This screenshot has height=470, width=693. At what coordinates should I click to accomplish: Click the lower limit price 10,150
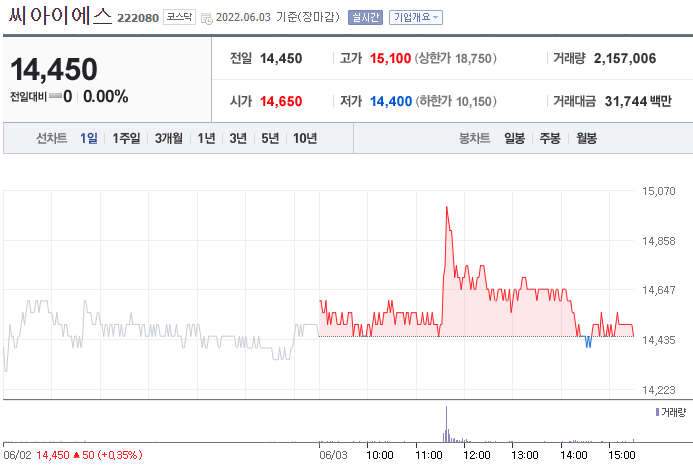click(x=474, y=101)
